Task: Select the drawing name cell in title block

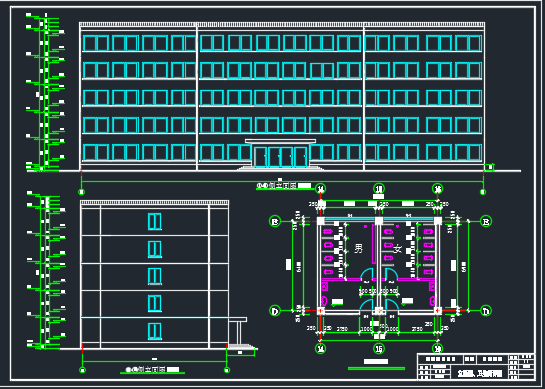Action: click(x=480, y=374)
